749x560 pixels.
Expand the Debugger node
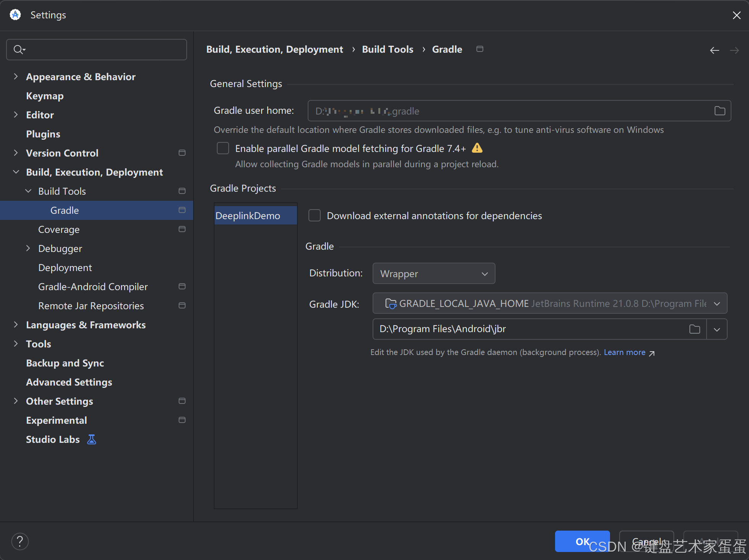pyautogui.click(x=28, y=248)
